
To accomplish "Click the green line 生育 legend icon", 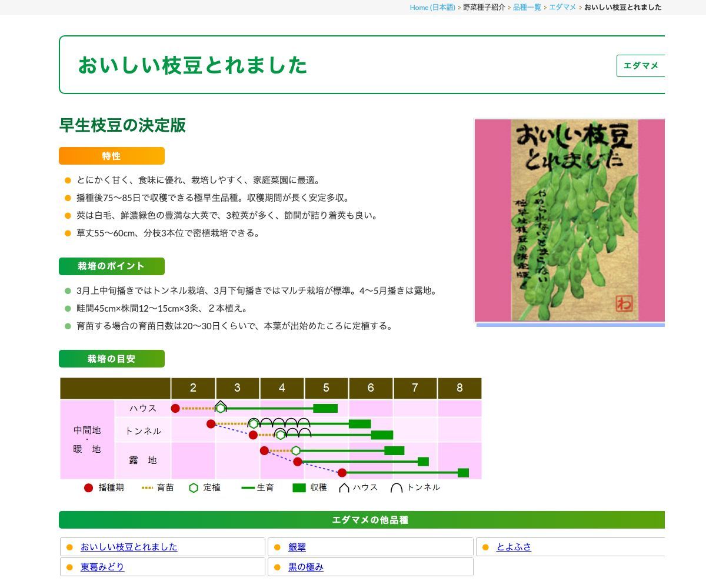I will tap(248, 487).
